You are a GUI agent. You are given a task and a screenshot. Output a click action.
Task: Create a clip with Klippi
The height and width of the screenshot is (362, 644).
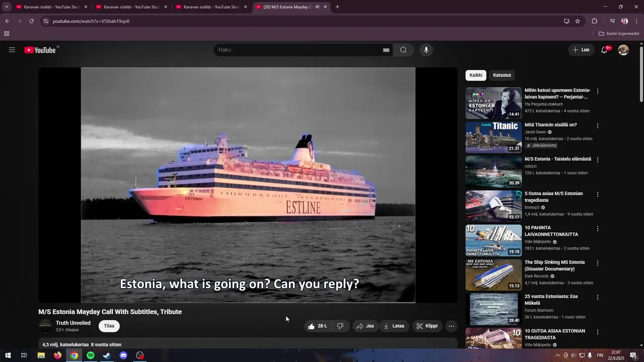427,326
